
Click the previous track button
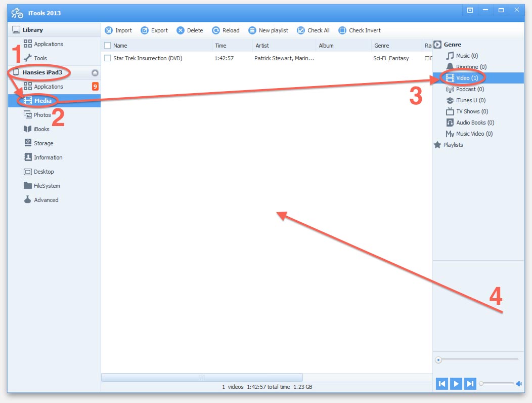442,384
